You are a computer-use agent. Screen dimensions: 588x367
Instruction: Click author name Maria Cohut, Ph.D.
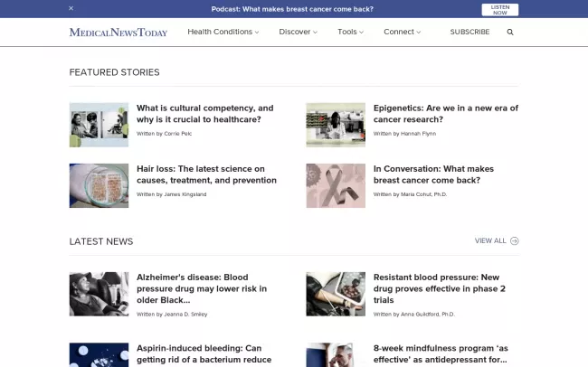(x=423, y=194)
